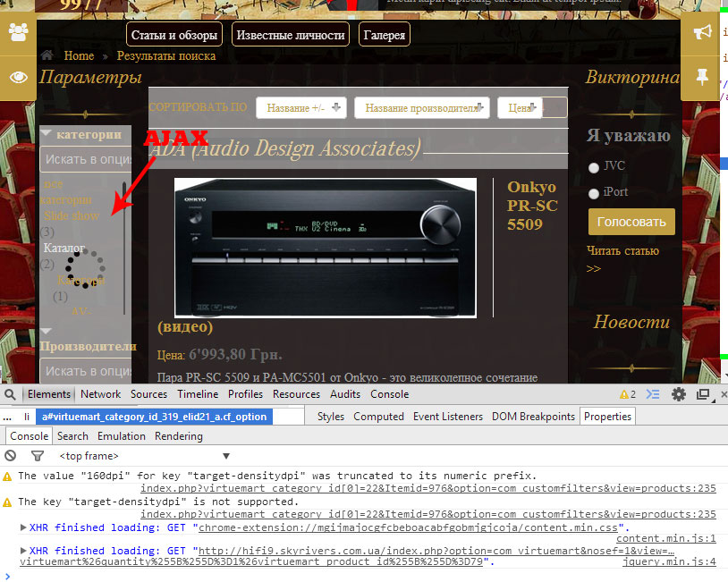The width and height of the screenshot is (728, 582).
Task: Open the drawer Emulation tab
Action: (121, 436)
